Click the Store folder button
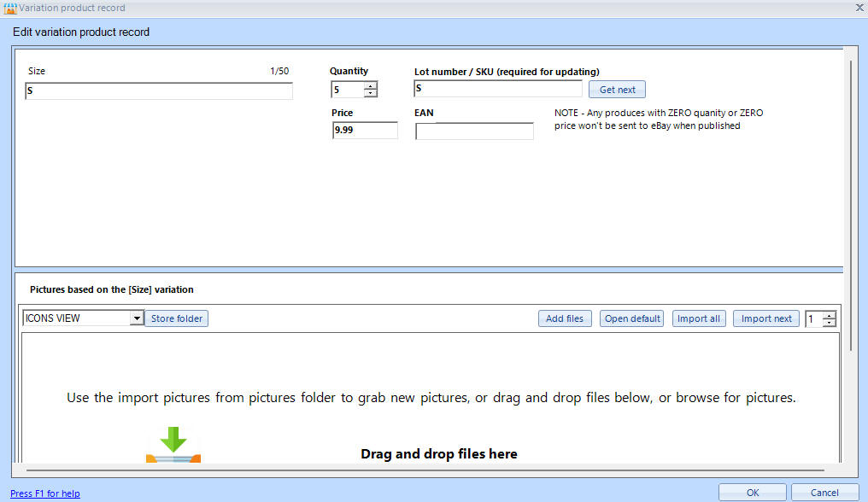The width and height of the screenshot is (868, 502). tap(177, 318)
